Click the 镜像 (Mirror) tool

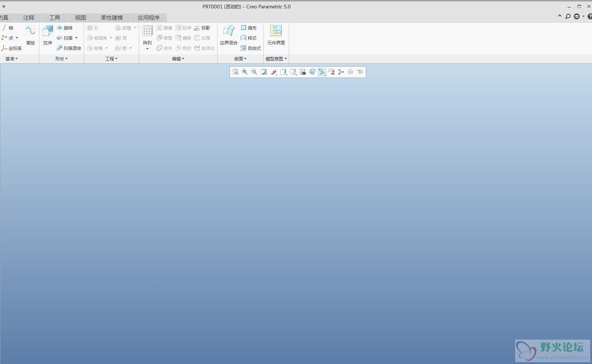pos(164,28)
